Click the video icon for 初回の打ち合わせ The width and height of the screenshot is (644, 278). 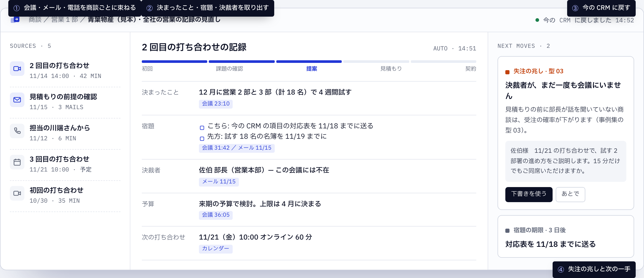coord(17,193)
